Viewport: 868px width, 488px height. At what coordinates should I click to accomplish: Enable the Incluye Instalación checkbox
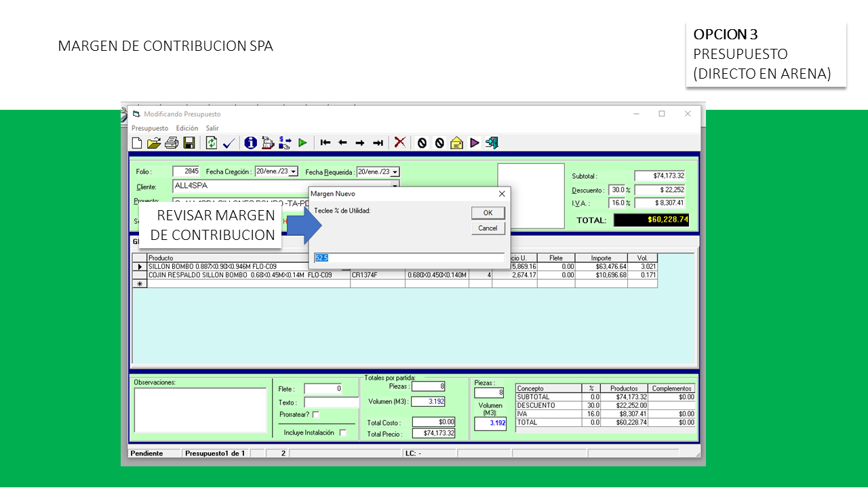point(343,432)
